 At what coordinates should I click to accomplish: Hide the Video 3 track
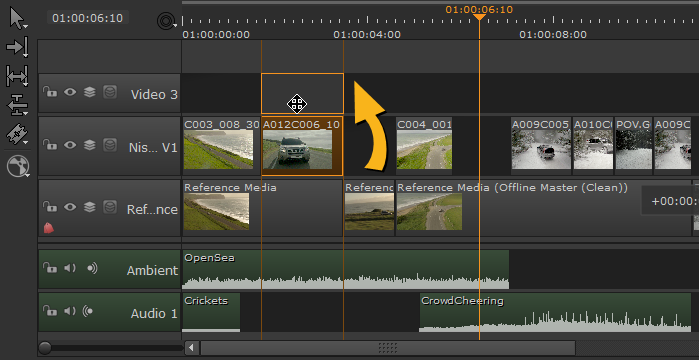pyautogui.click(x=70, y=92)
